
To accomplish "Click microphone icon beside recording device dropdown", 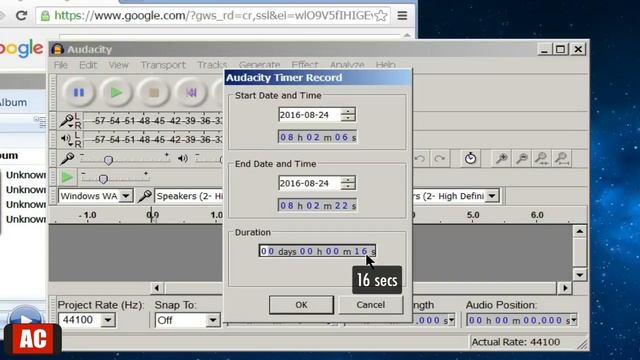I will [145, 196].
